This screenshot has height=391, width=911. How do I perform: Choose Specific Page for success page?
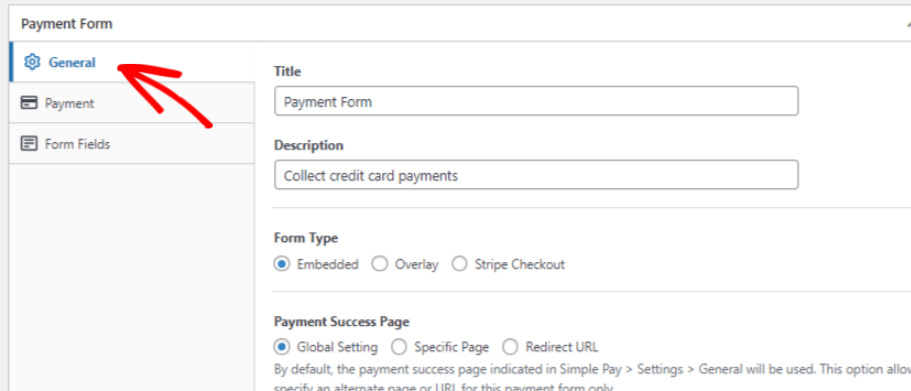[399, 347]
